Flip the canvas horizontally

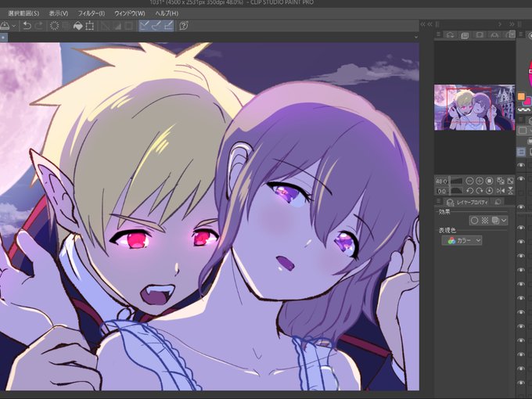(501, 191)
